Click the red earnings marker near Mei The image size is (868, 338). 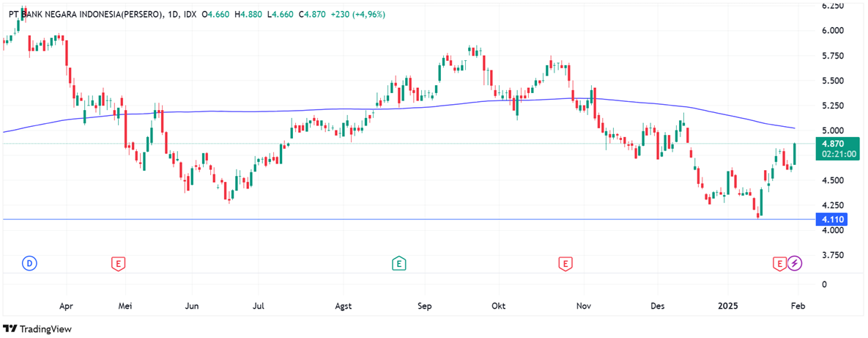pos(117,262)
